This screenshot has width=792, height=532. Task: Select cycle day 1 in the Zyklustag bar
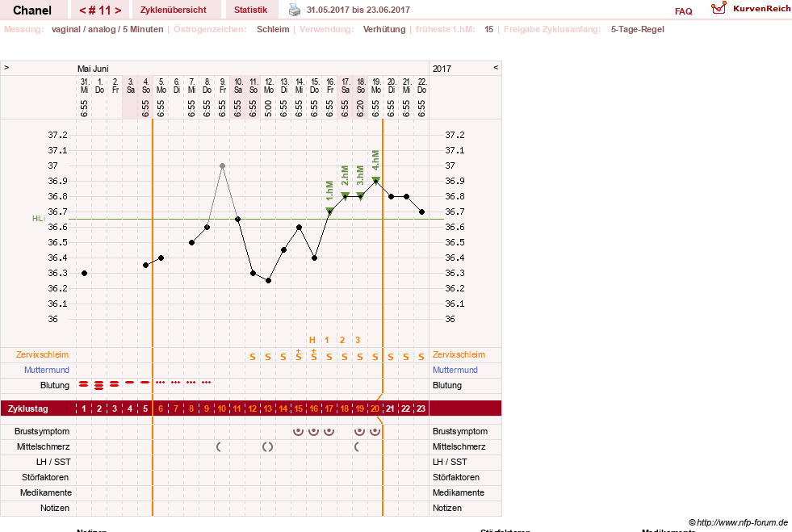84,408
